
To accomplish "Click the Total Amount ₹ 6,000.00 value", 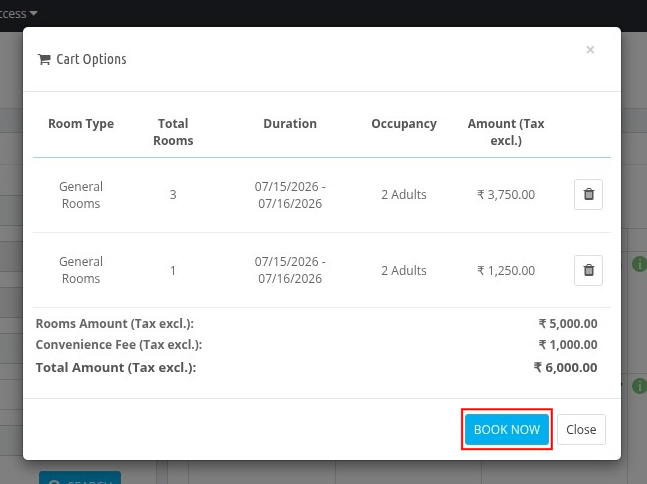I will pyautogui.click(x=565, y=367).
